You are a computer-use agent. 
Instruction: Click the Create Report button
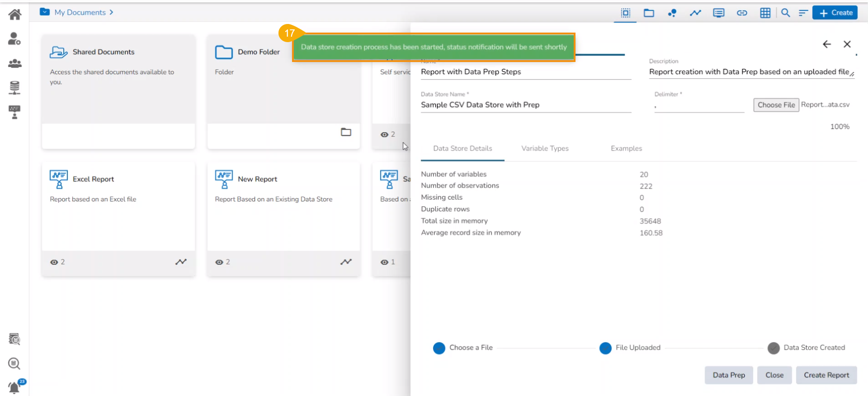[x=826, y=375]
